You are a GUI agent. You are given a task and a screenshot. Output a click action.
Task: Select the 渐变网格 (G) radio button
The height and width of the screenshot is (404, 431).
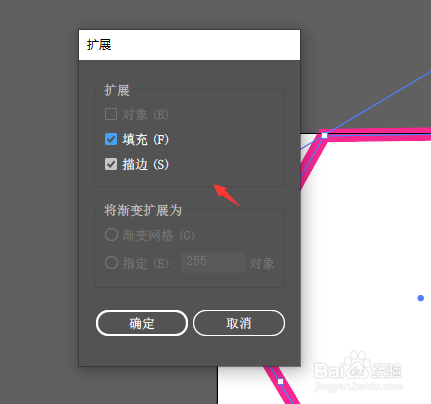tap(111, 235)
